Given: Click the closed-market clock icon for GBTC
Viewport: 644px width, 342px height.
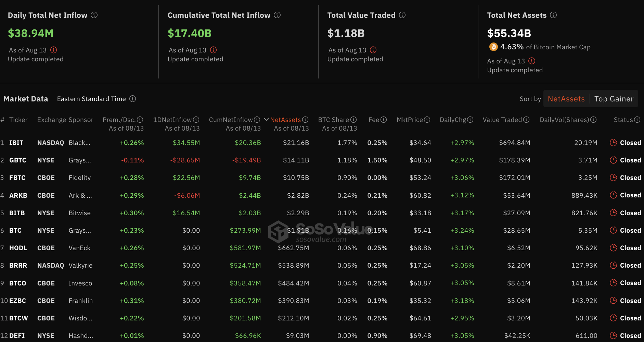Looking at the screenshot, I should (614, 160).
